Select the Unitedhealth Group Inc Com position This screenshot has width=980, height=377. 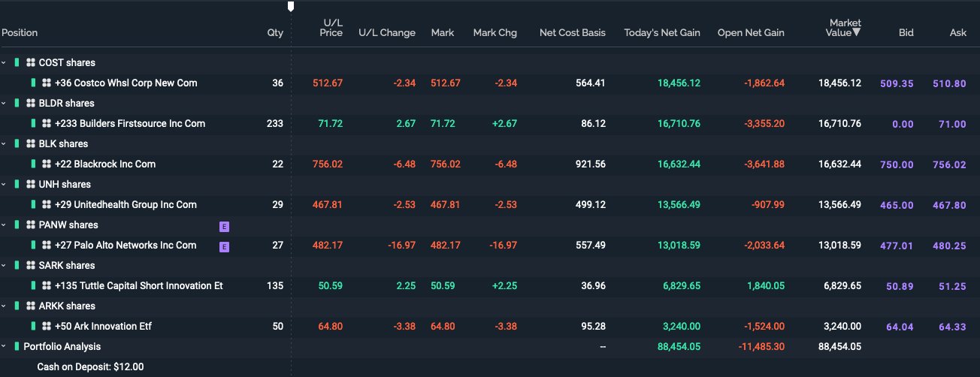490,204
